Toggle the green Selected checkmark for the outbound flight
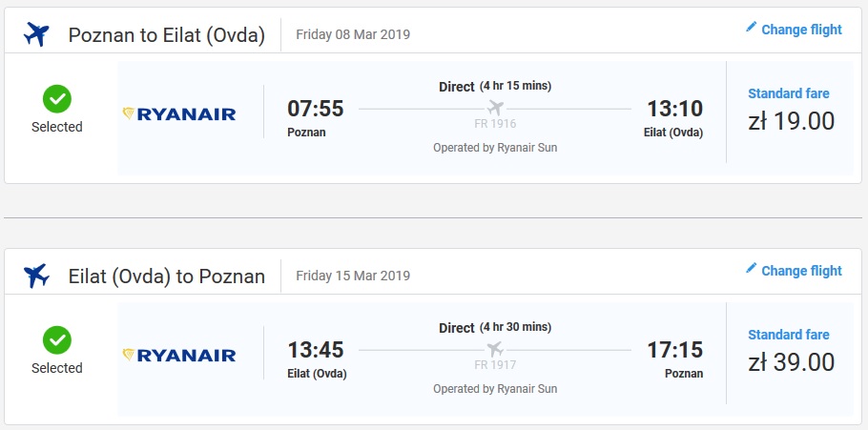The width and height of the screenshot is (868, 430). point(57,99)
